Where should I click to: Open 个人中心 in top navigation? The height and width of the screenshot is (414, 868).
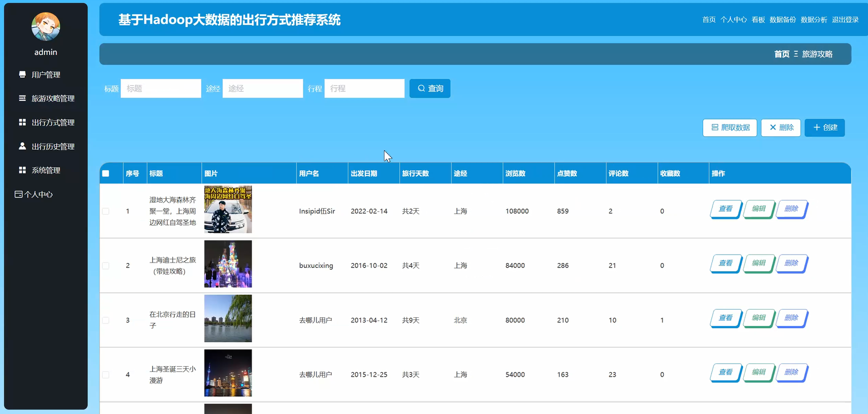coord(733,20)
